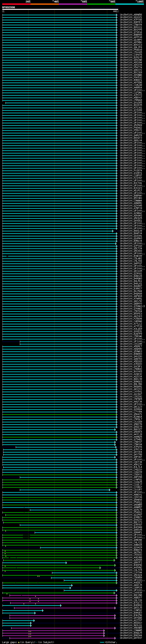Select hit label UniRef100_C4V939
The image size is (146, 644).
tap(131, 593)
